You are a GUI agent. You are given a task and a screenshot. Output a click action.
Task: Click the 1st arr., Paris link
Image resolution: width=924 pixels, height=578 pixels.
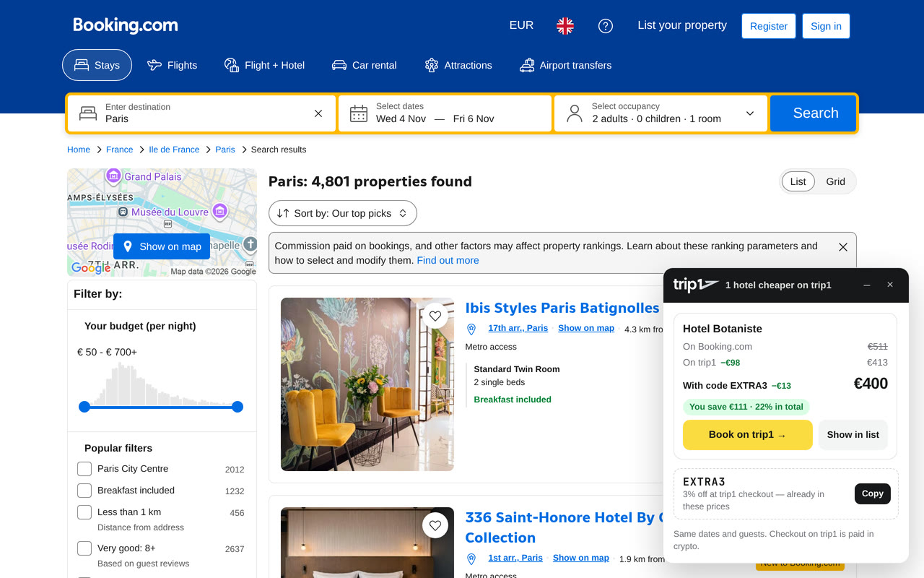(515, 558)
